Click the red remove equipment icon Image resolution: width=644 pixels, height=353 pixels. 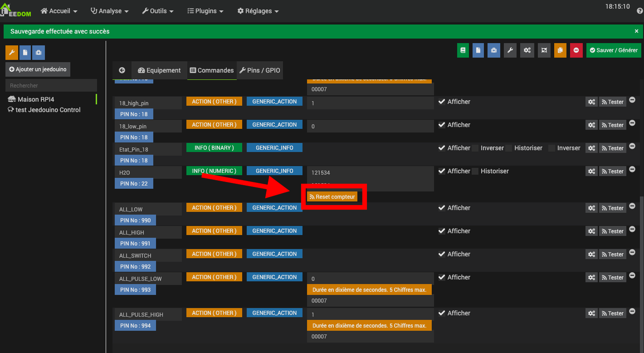(576, 50)
